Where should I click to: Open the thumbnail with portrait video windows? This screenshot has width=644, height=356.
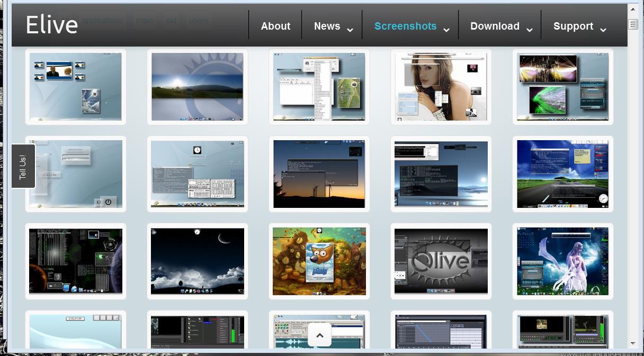tap(76, 87)
